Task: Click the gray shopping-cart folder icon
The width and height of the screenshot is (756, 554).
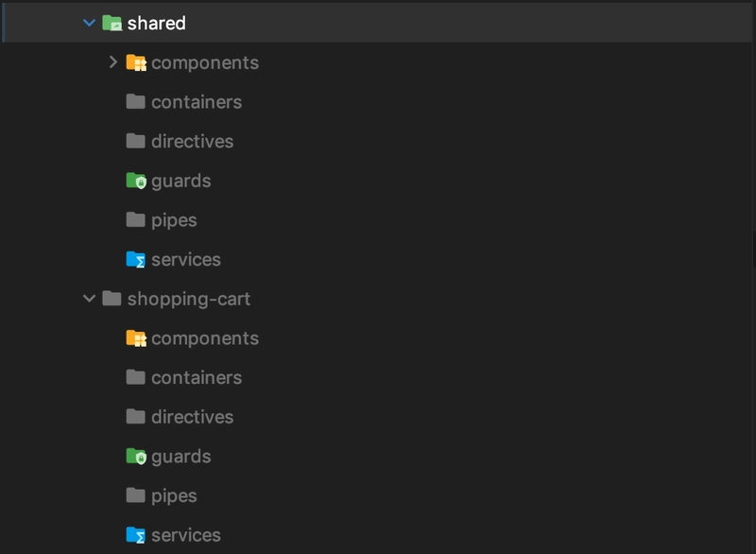Action: point(112,299)
